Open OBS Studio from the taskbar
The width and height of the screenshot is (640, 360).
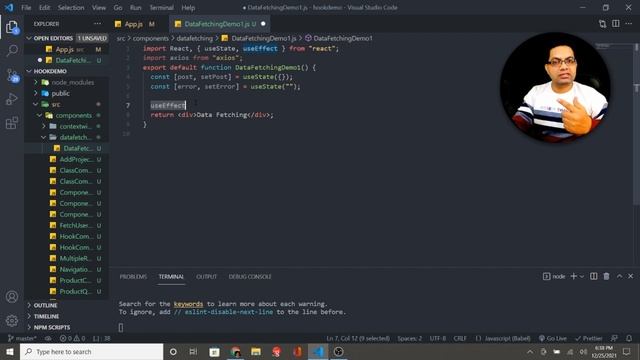[x=338, y=351]
